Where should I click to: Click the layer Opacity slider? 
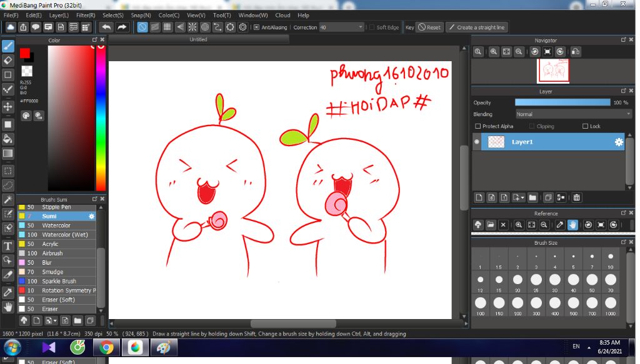(562, 102)
